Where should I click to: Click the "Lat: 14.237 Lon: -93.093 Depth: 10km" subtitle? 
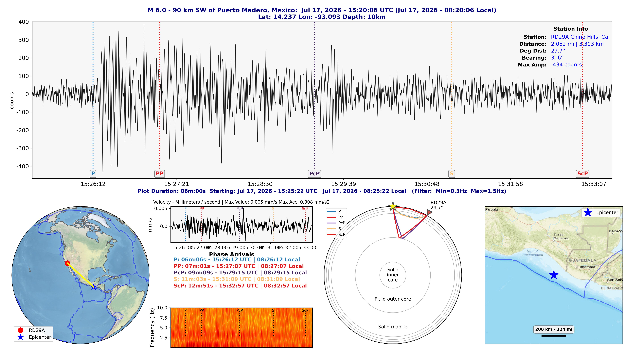click(x=322, y=17)
